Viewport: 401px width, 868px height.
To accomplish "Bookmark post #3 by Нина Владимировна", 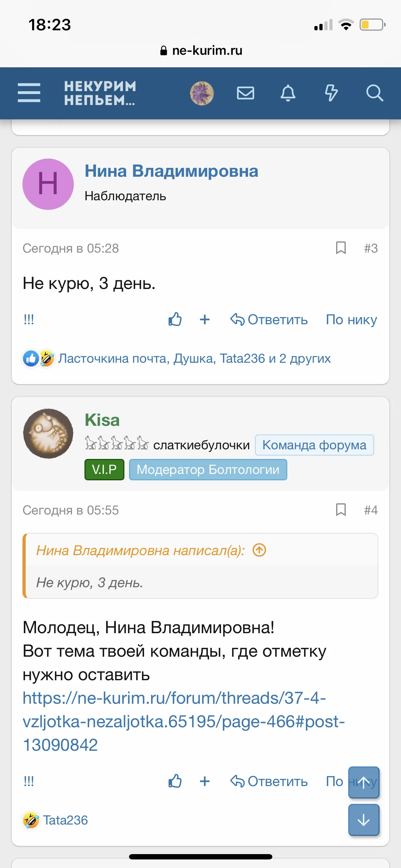I will click(340, 248).
